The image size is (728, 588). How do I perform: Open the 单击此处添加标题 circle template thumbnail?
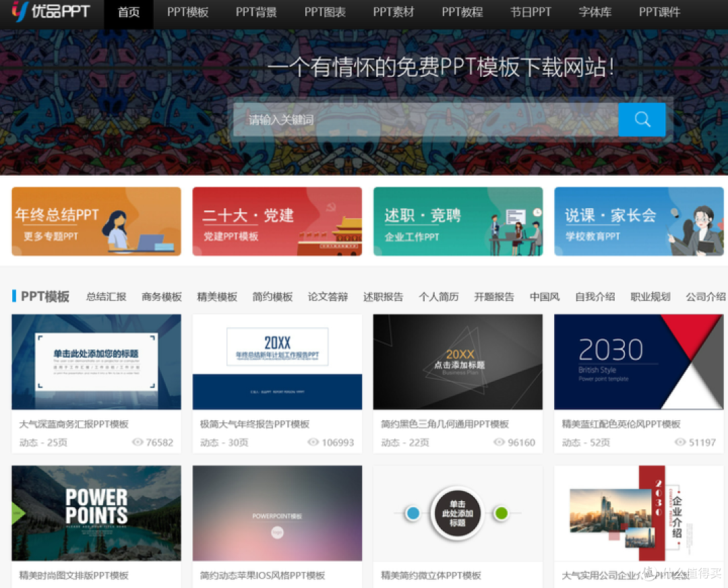(x=458, y=513)
